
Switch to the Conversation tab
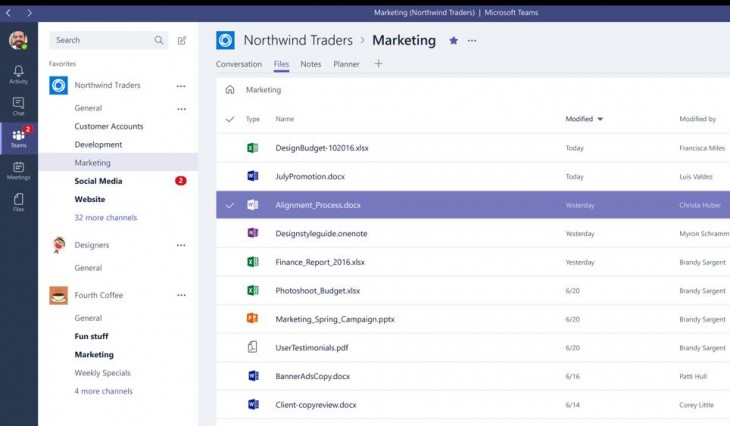click(239, 64)
